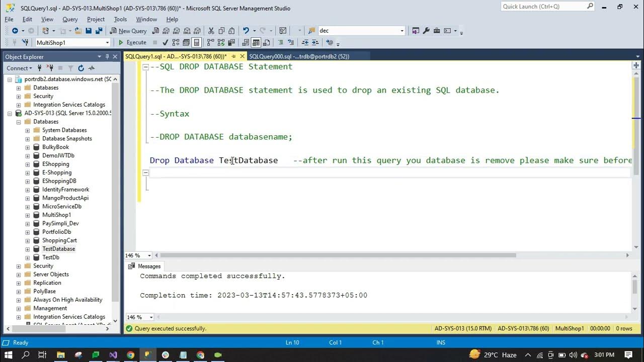Click the Copy icon in toolbar
This screenshot has width=644, height=362.
221,31
